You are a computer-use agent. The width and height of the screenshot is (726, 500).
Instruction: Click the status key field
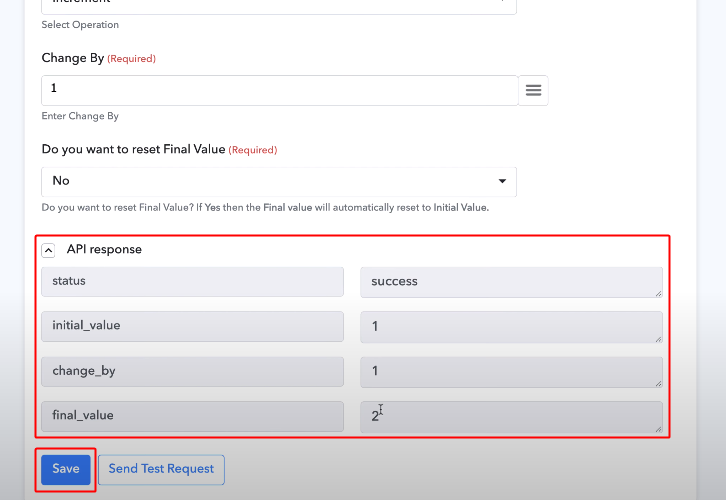[x=192, y=281]
